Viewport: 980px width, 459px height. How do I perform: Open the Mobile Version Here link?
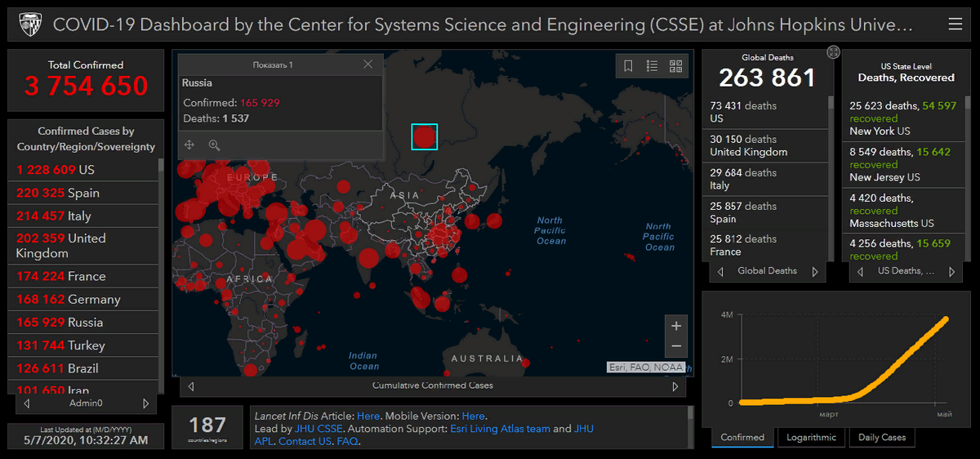tap(474, 416)
